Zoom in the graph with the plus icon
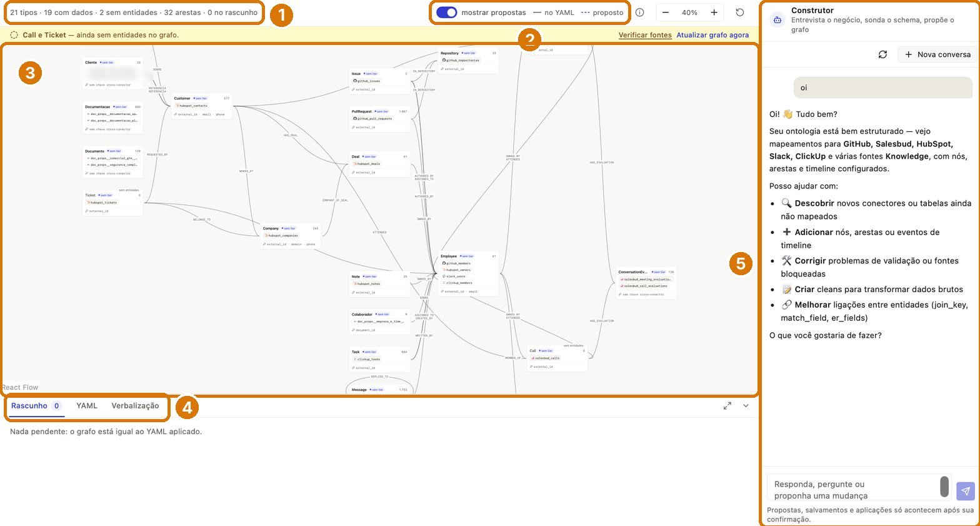Screen dimensions: 980x526 click(x=714, y=13)
